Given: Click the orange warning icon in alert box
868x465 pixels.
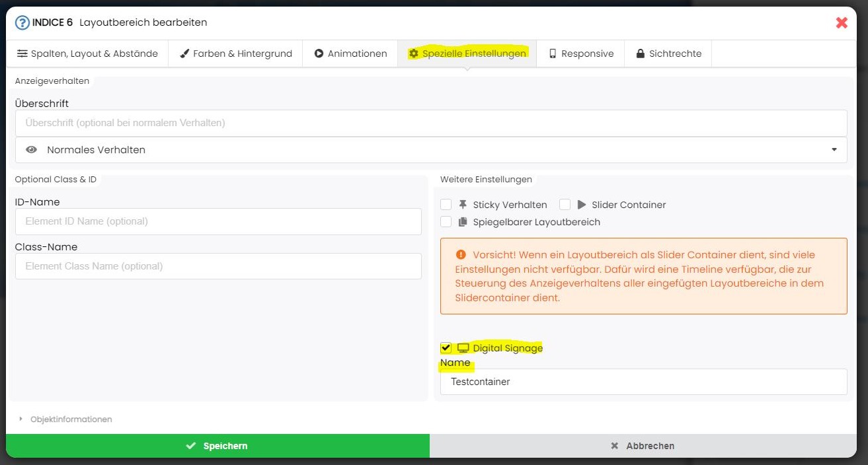Looking at the screenshot, I should coord(461,254).
